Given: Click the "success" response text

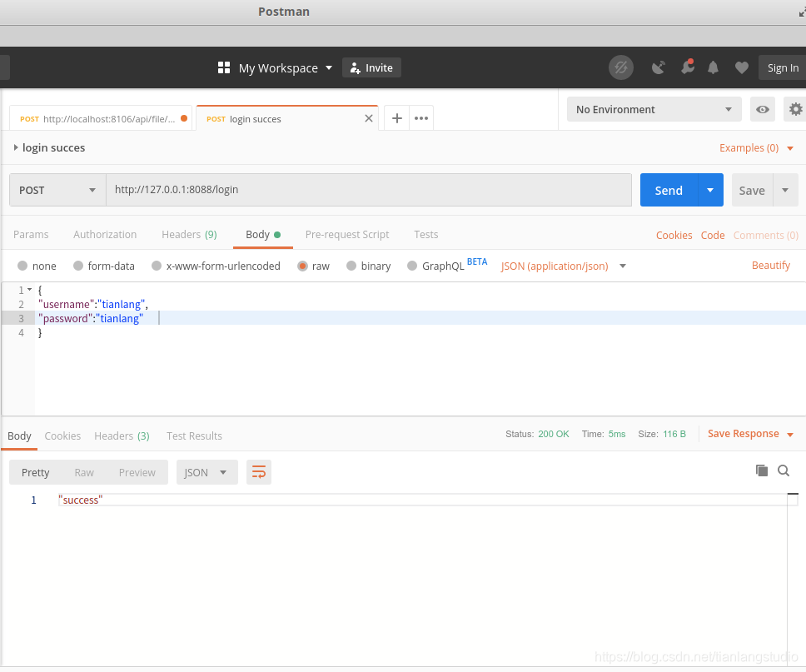Looking at the screenshot, I should [80, 500].
